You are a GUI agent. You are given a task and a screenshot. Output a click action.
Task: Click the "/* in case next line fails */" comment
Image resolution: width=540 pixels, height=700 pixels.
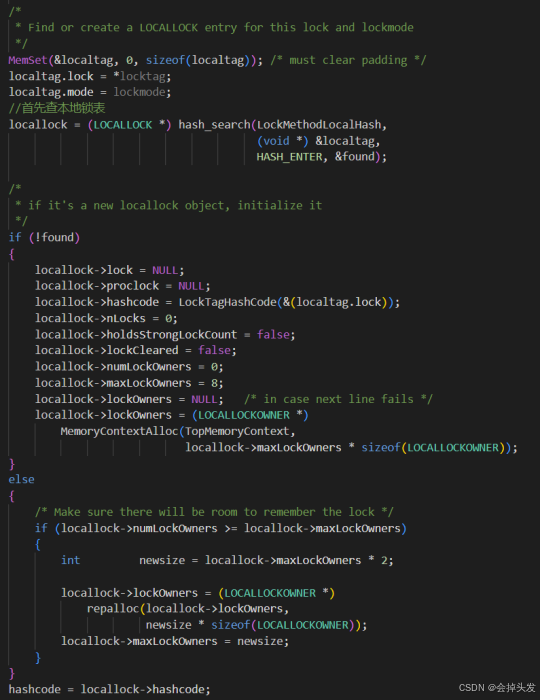338,399
